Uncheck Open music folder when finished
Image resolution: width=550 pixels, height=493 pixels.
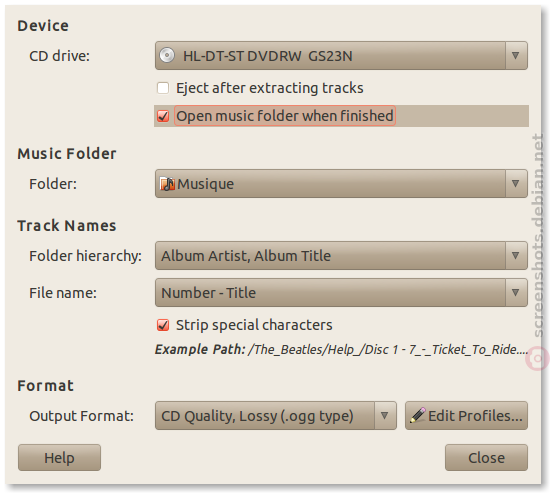163,116
